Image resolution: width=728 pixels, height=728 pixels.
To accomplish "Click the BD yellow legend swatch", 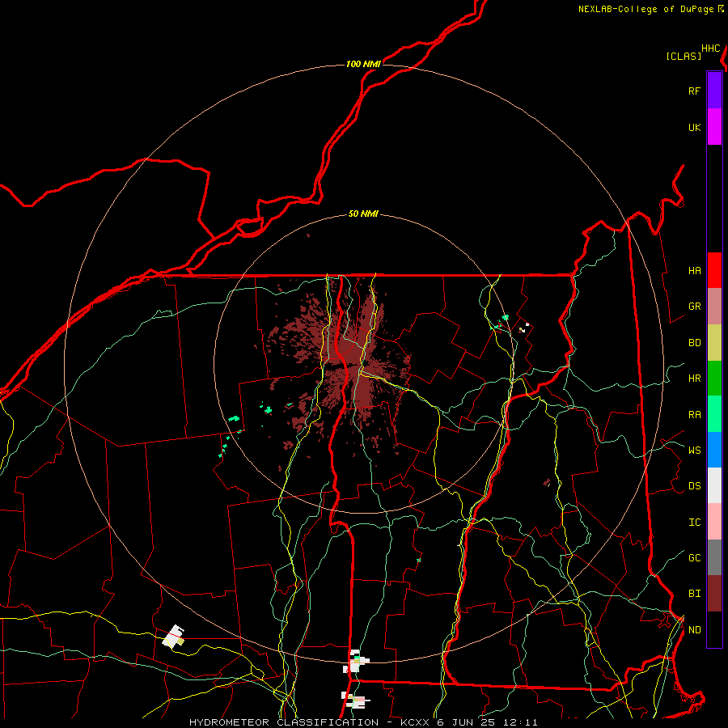I will click(714, 343).
